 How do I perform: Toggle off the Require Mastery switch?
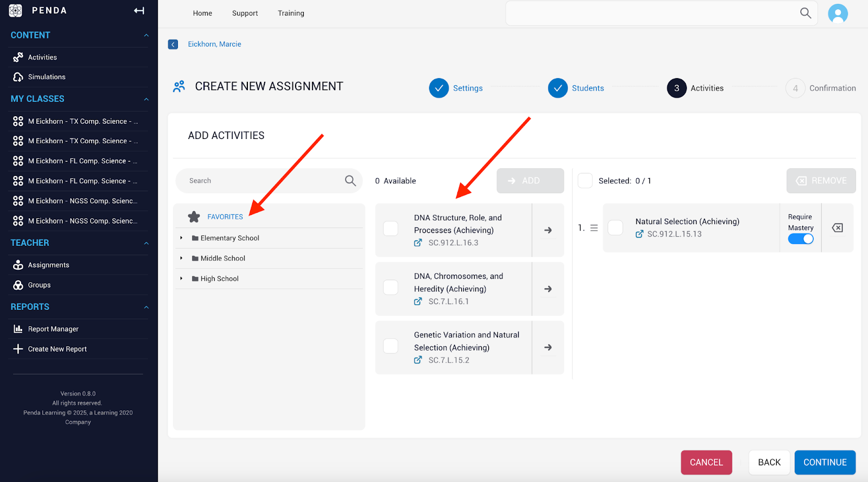[x=800, y=239]
